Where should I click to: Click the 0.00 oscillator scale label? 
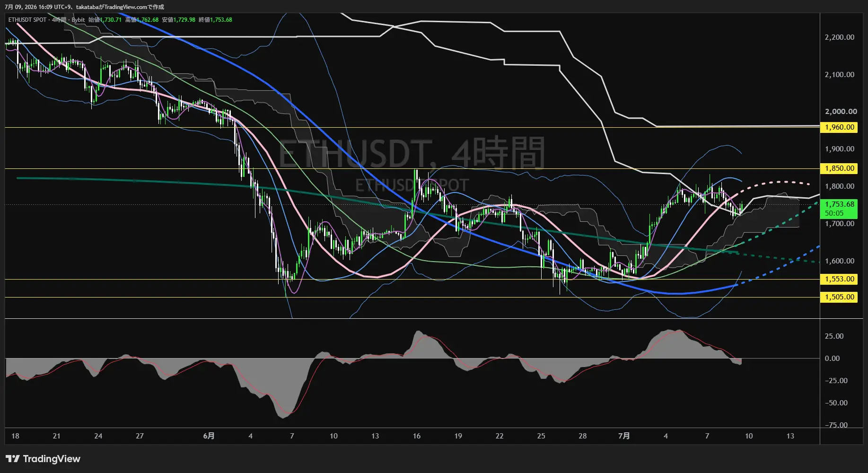[x=832, y=359]
